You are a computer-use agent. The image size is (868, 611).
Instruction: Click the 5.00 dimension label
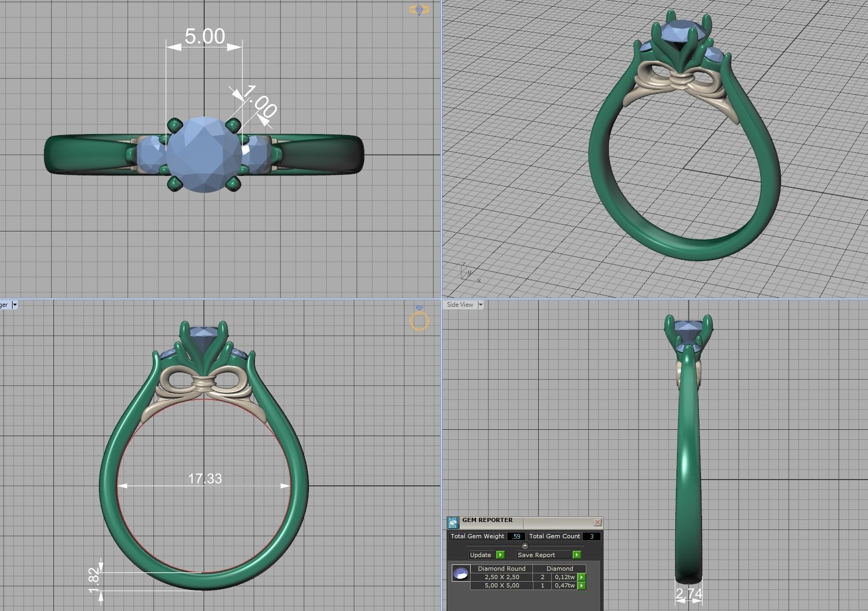(205, 36)
